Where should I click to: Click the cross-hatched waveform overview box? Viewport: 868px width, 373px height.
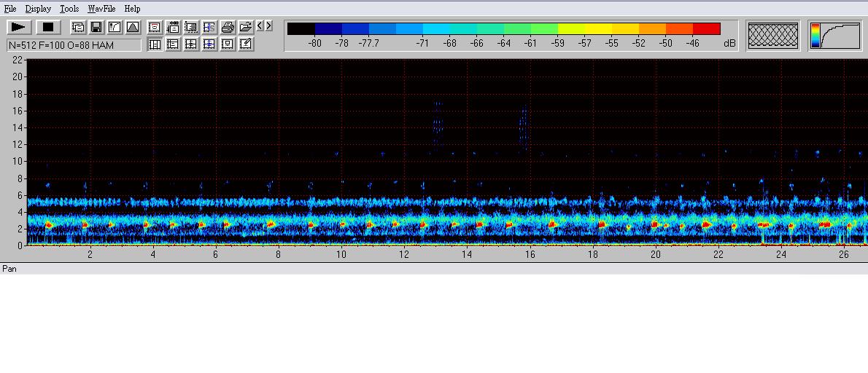coord(773,35)
